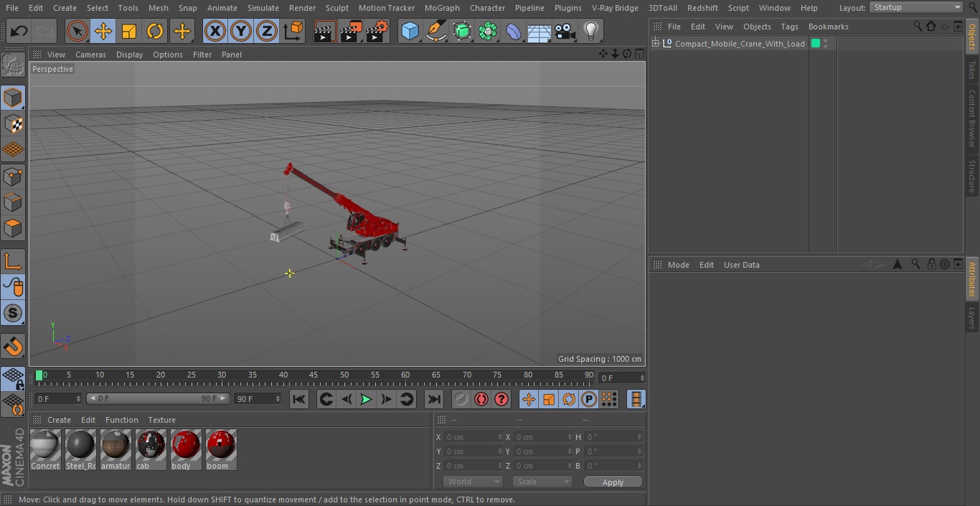Select the Live Selection tool
This screenshot has width=980, height=506.
pos(77,31)
